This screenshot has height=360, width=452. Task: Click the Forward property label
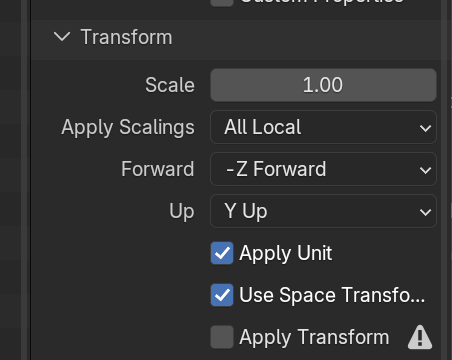158,169
